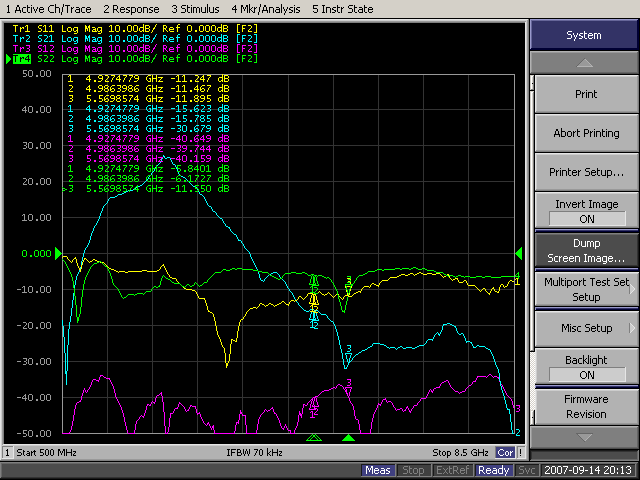Click the left green reference position marker

coord(57,253)
